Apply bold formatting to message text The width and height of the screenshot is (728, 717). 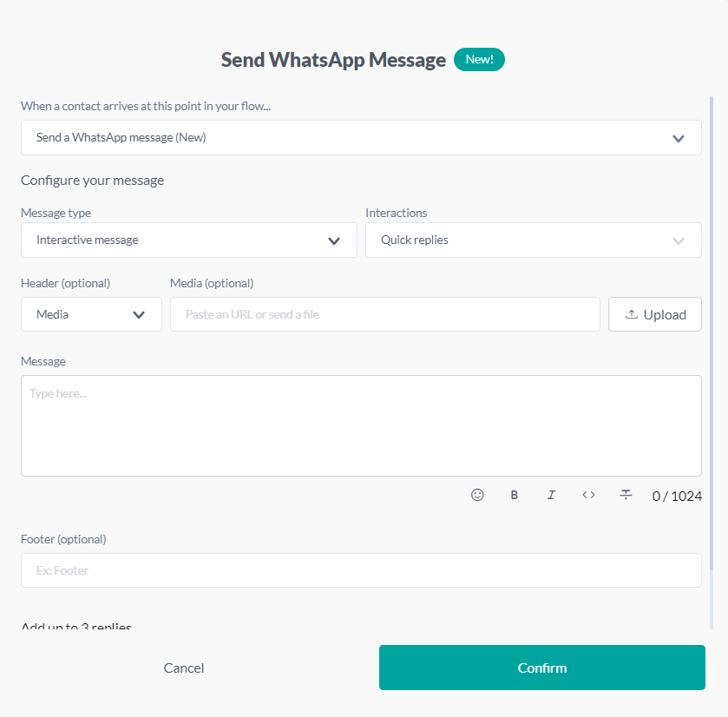515,495
